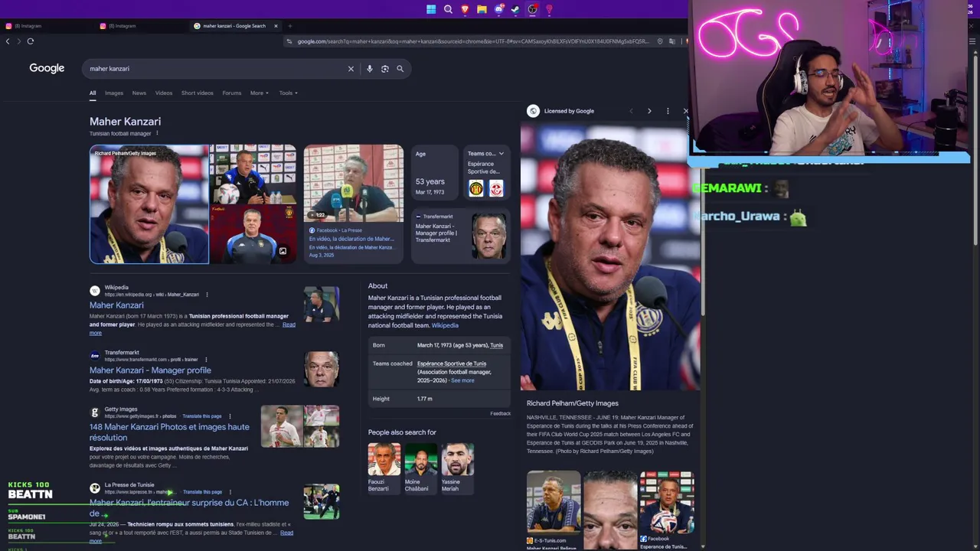The image size is (980, 551).
Task: Start voice search with microphone icon
Action: pyautogui.click(x=369, y=69)
